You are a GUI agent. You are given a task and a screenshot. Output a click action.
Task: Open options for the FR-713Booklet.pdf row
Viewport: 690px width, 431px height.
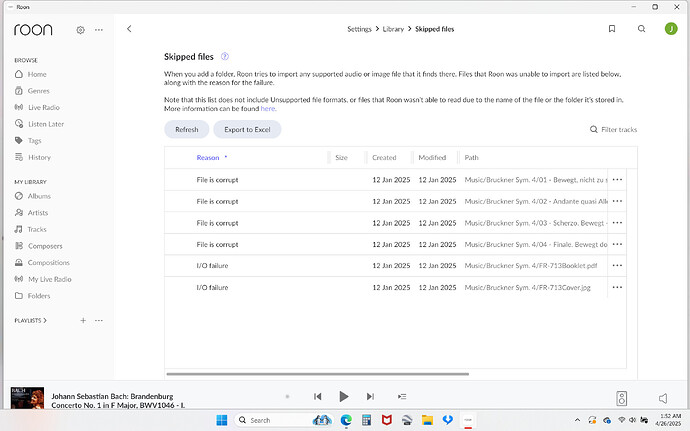point(617,265)
